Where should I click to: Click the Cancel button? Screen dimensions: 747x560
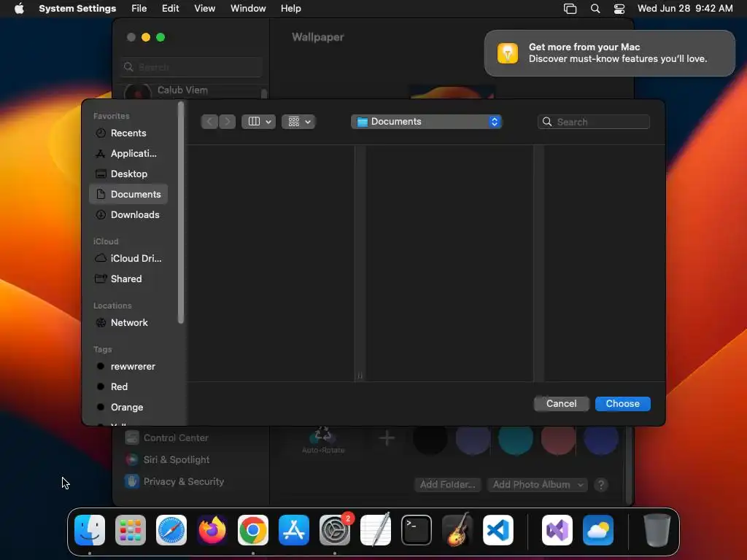(561, 404)
